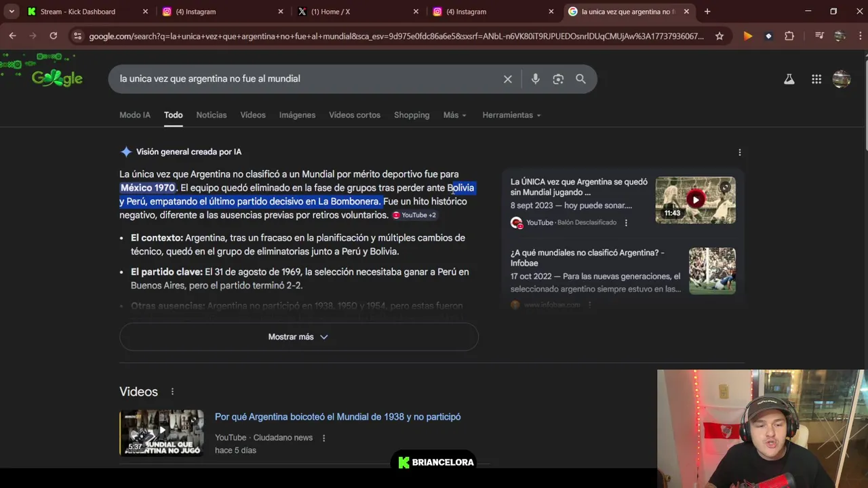Open the Extensions puzzle icon
This screenshot has width=868, height=488.
[789, 36]
